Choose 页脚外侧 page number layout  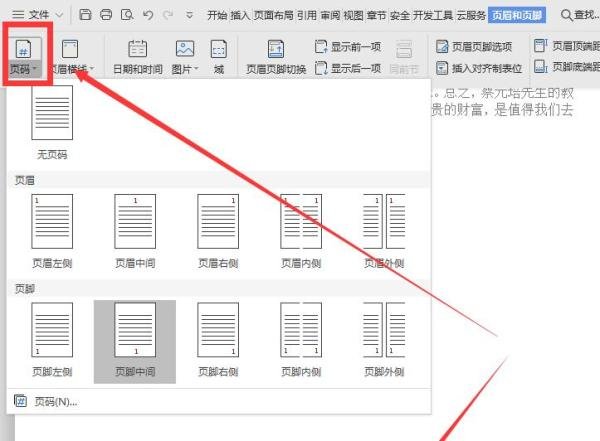[x=384, y=340]
